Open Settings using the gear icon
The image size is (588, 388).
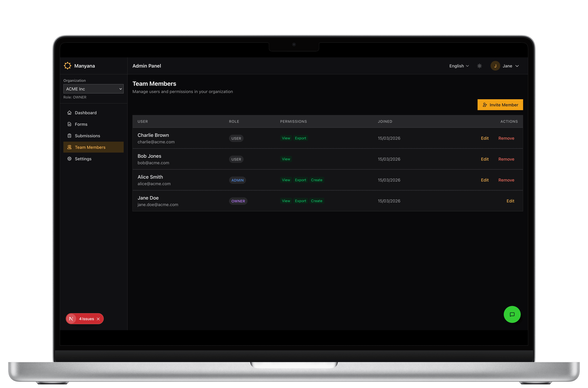[x=70, y=159]
